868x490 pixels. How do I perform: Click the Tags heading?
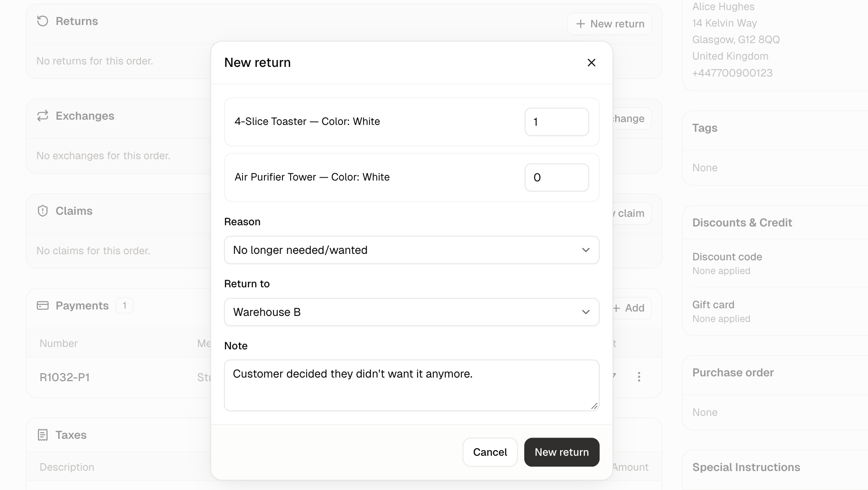[705, 128]
